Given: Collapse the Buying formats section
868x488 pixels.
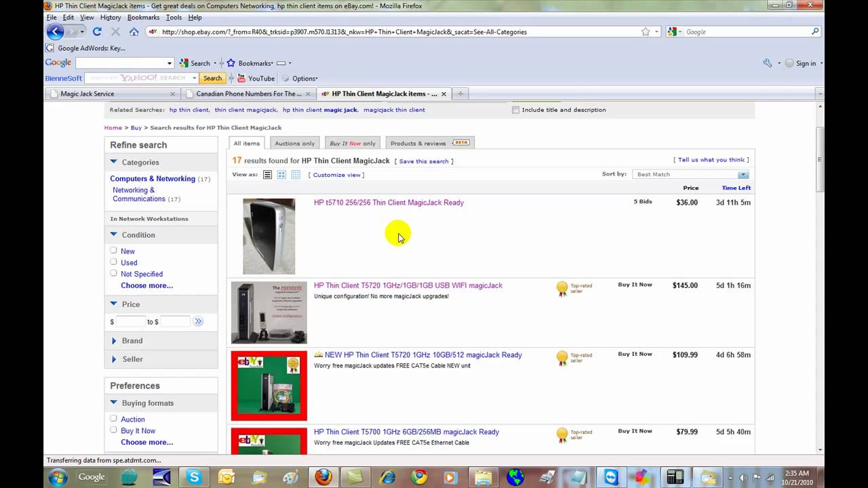Looking at the screenshot, I should pyautogui.click(x=114, y=403).
